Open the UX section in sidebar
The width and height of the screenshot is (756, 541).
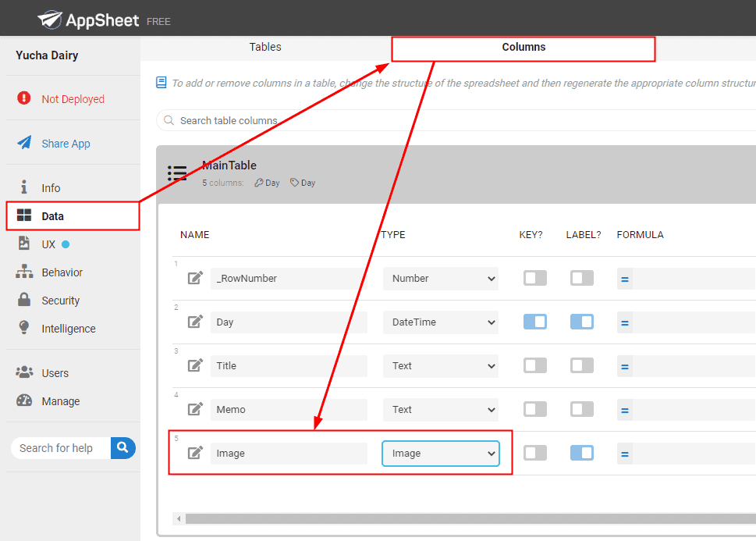click(48, 244)
